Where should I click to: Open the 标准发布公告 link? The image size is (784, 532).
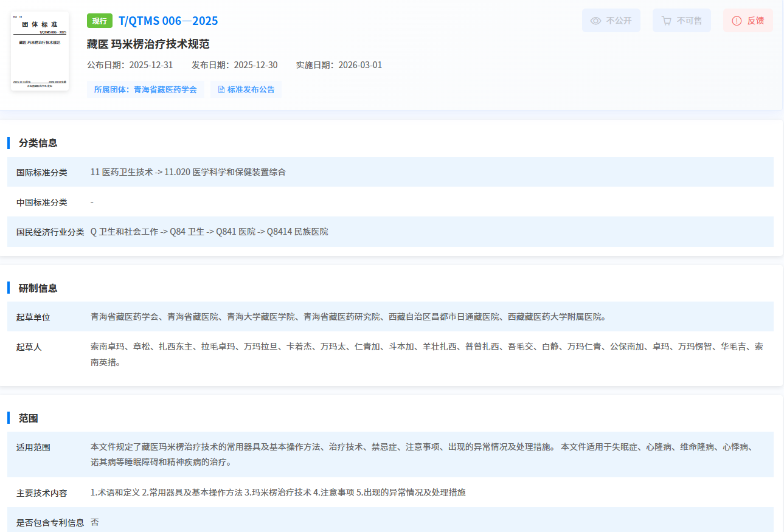click(x=246, y=89)
